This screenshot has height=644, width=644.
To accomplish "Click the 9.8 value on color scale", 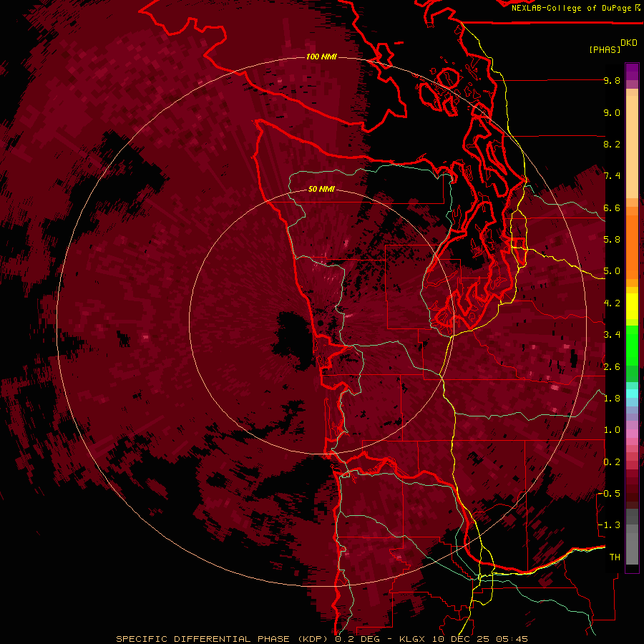I will coord(612,80).
